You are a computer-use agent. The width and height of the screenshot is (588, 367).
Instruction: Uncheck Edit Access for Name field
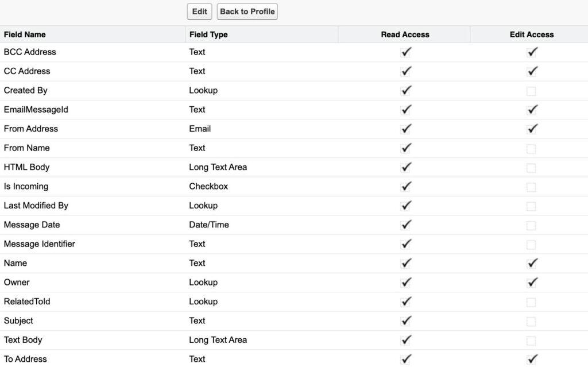click(x=532, y=263)
